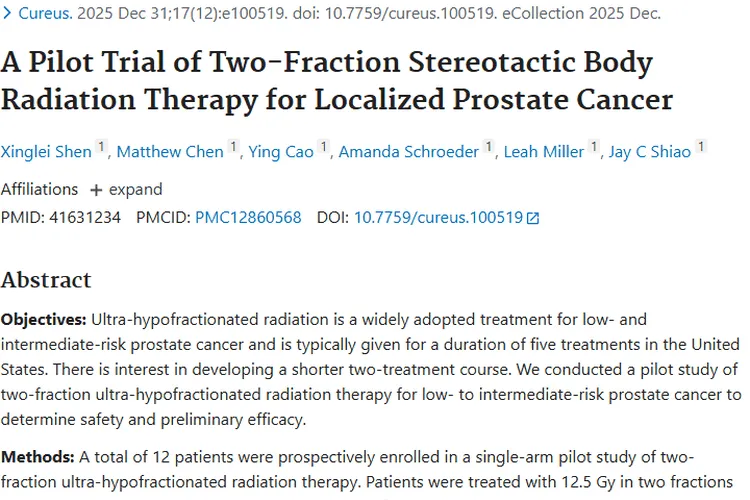Click affiliation superscript after Jay C Shiao
Viewport: 750px width, 500px height.
pyautogui.click(x=702, y=148)
